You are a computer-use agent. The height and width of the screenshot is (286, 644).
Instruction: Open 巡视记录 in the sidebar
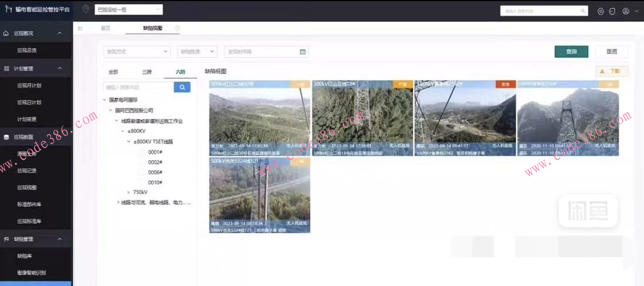27,170
